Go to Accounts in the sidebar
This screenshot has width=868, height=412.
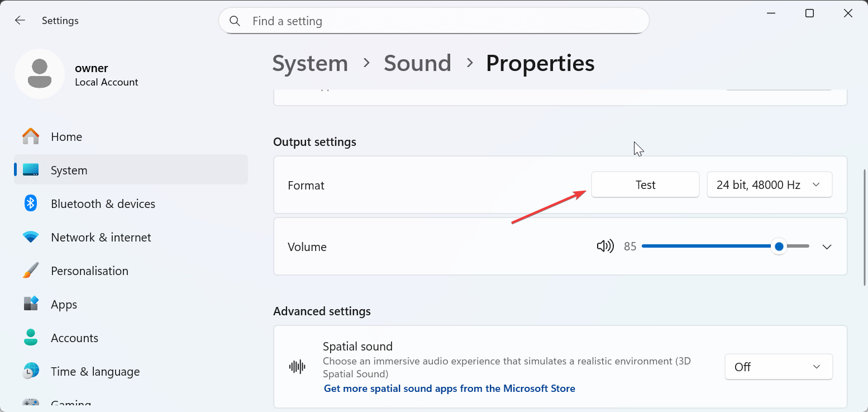[74, 338]
